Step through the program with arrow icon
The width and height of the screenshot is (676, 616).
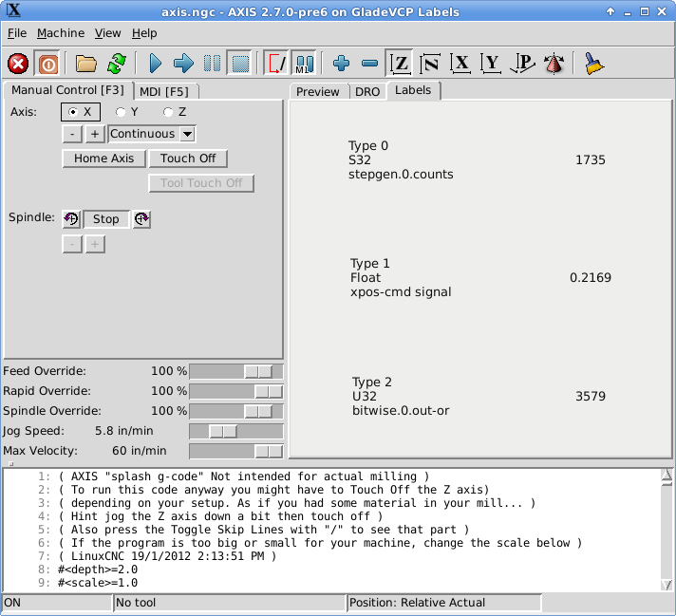[183, 64]
